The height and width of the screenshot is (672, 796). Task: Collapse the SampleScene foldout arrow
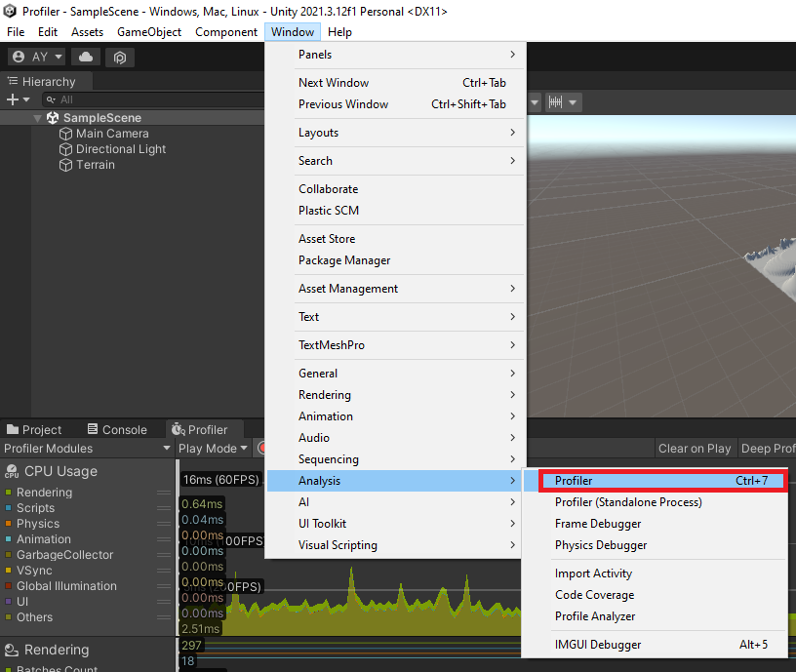pyautogui.click(x=37, y=118)
